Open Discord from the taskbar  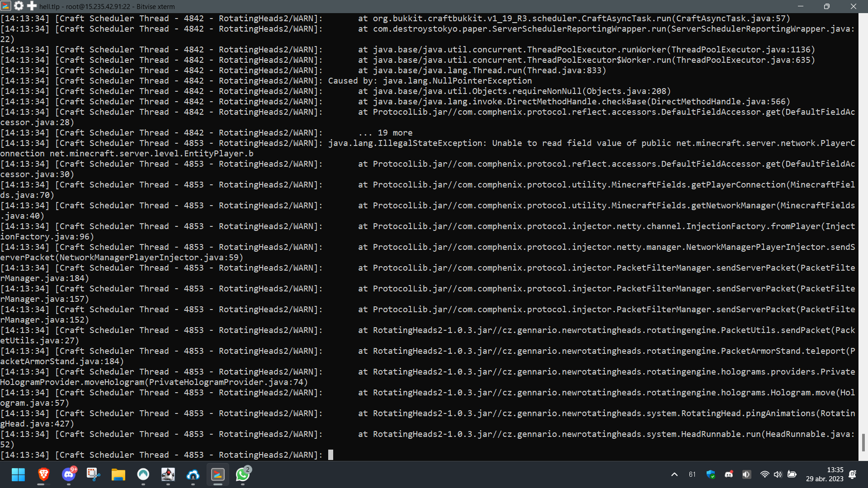[69, 474]
